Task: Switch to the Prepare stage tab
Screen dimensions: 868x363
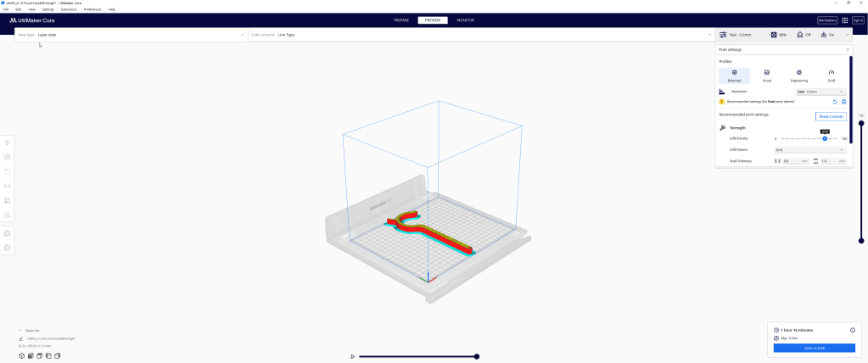Action: point(401,20)
